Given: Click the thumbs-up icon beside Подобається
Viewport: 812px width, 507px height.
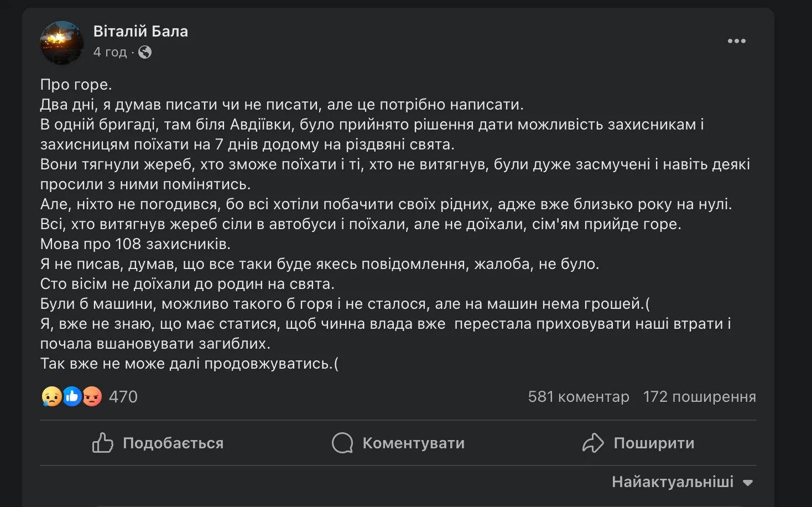Looking at the screenshot, I should 102,443.
